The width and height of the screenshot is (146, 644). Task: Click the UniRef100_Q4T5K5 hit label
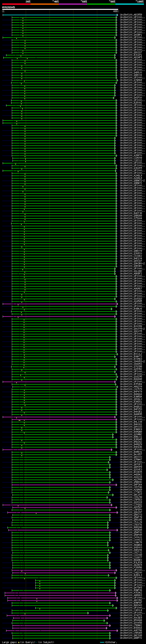click(131, 588)
